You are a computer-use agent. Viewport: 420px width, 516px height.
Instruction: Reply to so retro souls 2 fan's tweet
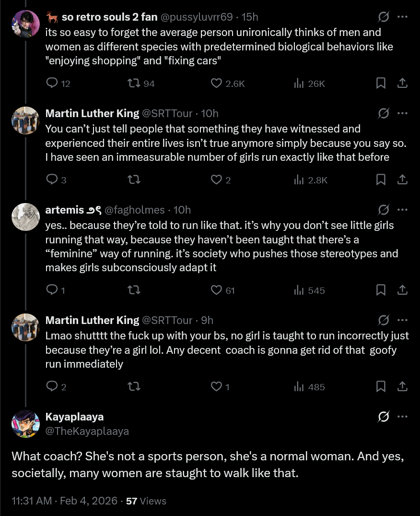pyautogui.click(x=52, y=84)
